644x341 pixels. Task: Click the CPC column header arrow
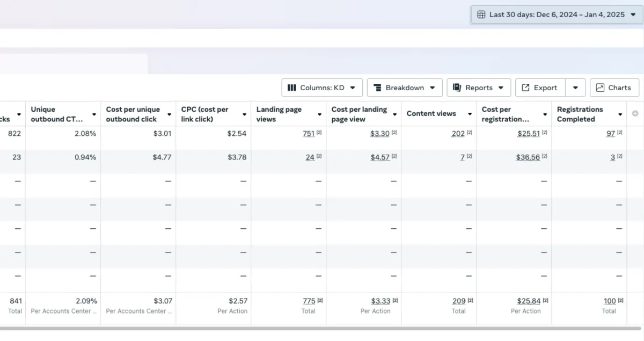pyautogui.click(x=245, y=114)
